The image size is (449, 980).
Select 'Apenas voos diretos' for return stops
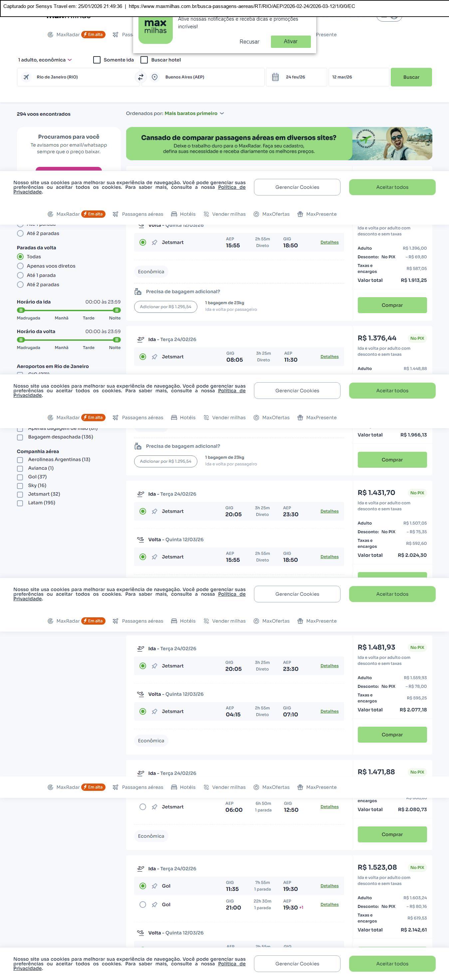pyautogui.click(x=21, y=266)
